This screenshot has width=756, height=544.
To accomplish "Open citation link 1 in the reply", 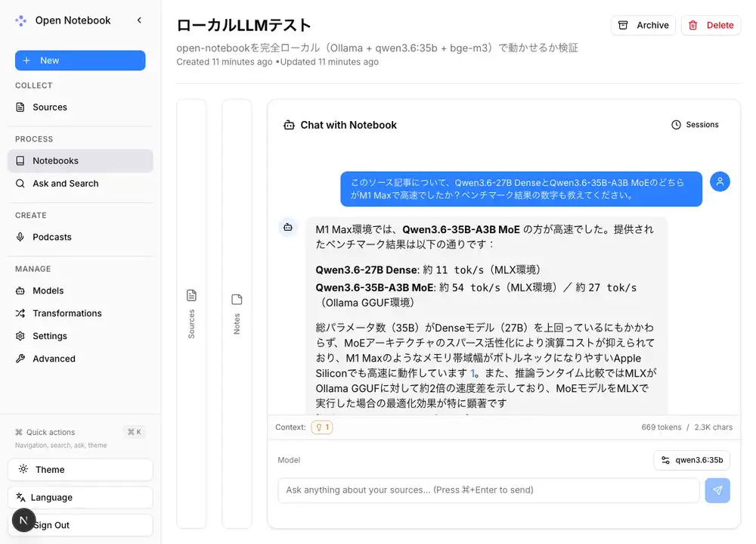I will click(x=473, y=373).
